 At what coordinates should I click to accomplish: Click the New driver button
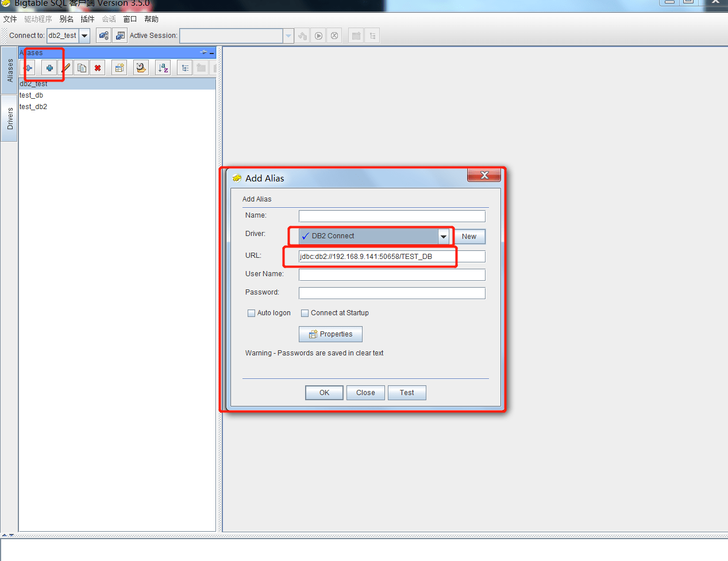469,237
